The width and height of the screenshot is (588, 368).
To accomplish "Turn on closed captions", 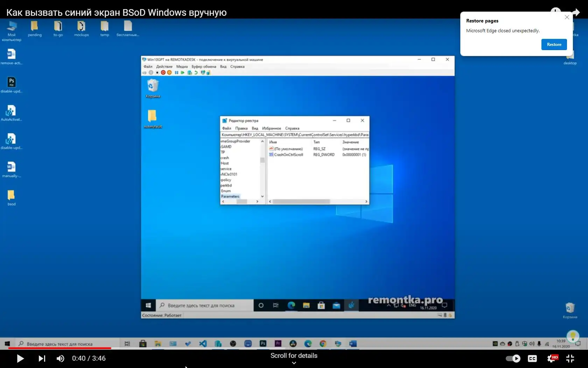I will [532, 359].
